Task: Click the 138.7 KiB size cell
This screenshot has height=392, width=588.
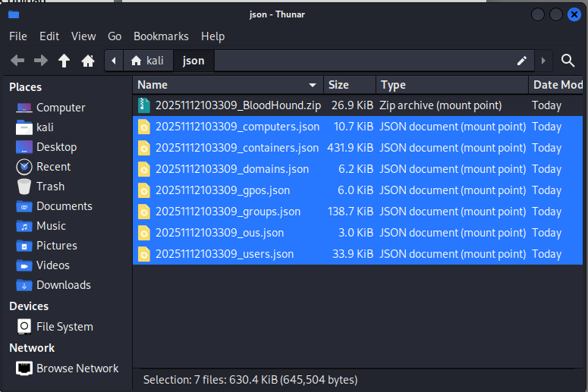Action: pyautogui.click(x=351, y=212)
